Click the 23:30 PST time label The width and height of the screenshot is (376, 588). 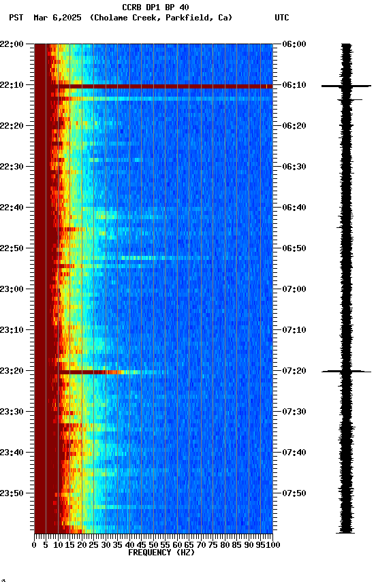point(12,412)
